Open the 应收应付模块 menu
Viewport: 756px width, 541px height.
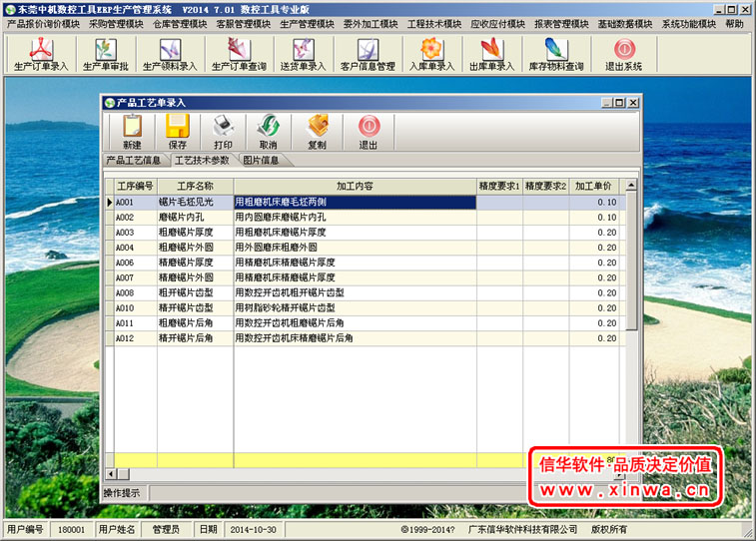pos(498,24)
